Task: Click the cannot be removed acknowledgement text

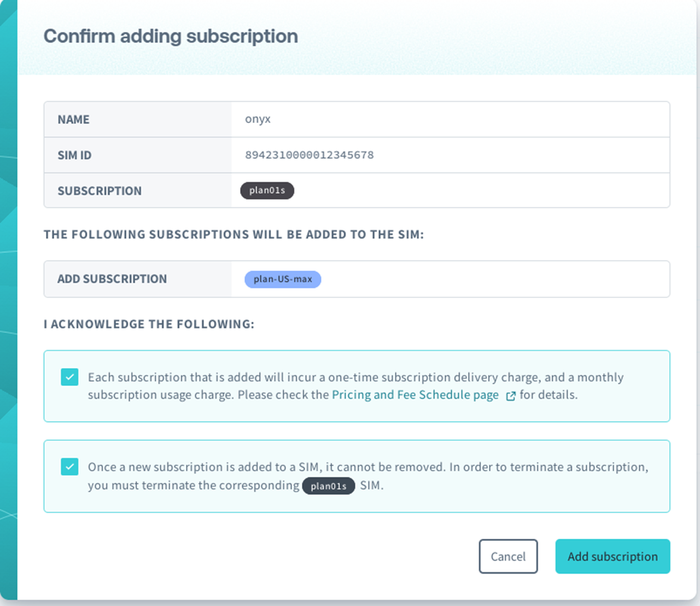Action: pyautogui.click(x=367, y=467)
